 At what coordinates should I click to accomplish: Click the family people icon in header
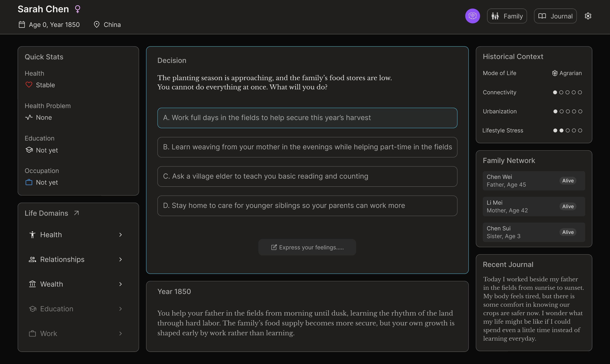click(x=495, y=16)
